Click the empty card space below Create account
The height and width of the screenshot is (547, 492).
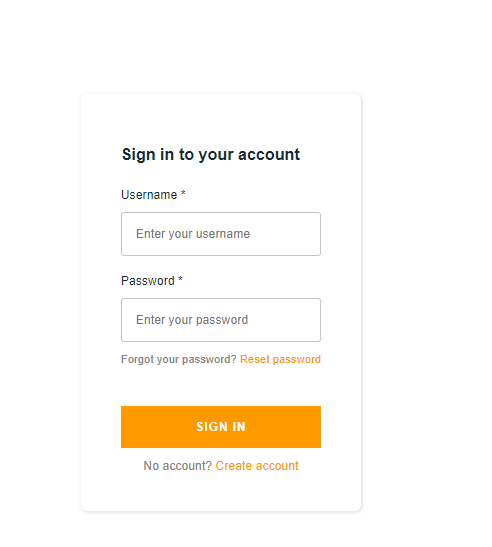(x=221, y=492)
